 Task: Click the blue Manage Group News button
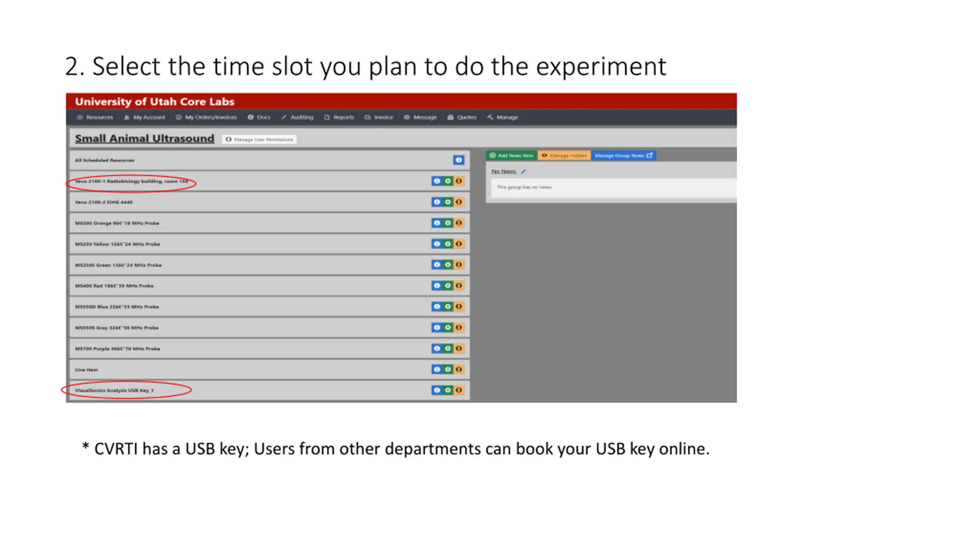click(624, 155)
